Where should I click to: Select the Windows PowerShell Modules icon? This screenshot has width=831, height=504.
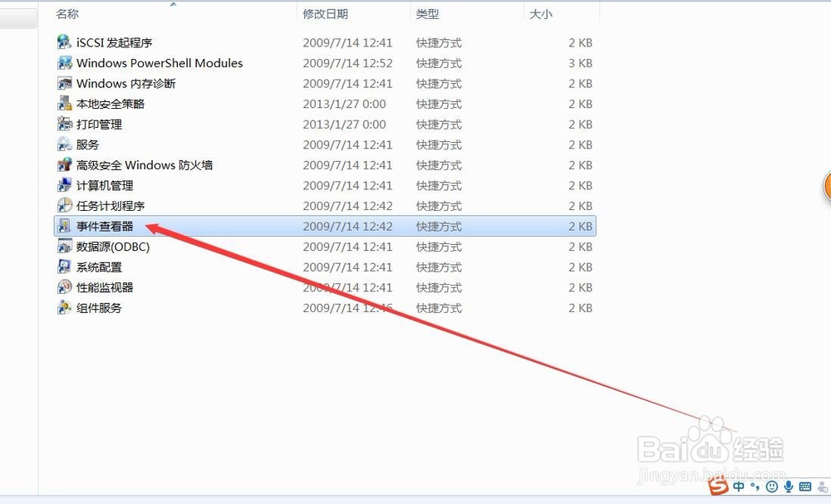pos(64,63)
